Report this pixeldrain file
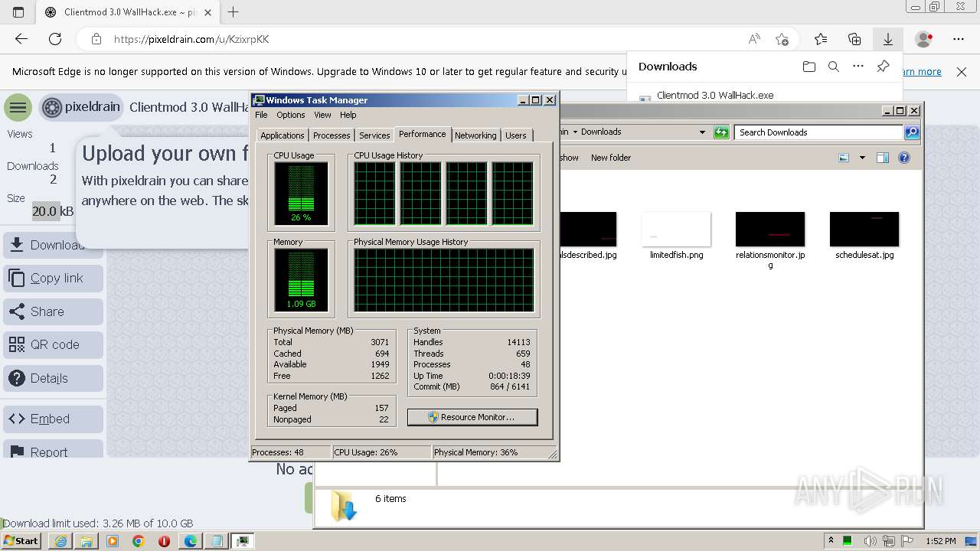 (53, 448)
